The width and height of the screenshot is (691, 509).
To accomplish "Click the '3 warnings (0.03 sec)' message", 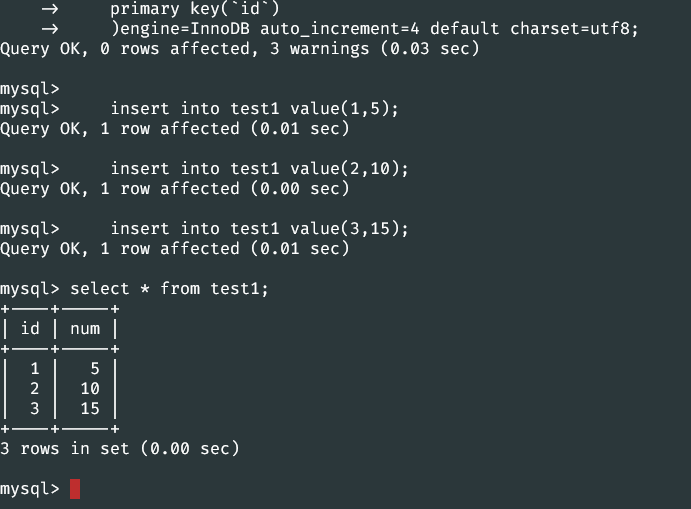I will (x=375, y=48).
